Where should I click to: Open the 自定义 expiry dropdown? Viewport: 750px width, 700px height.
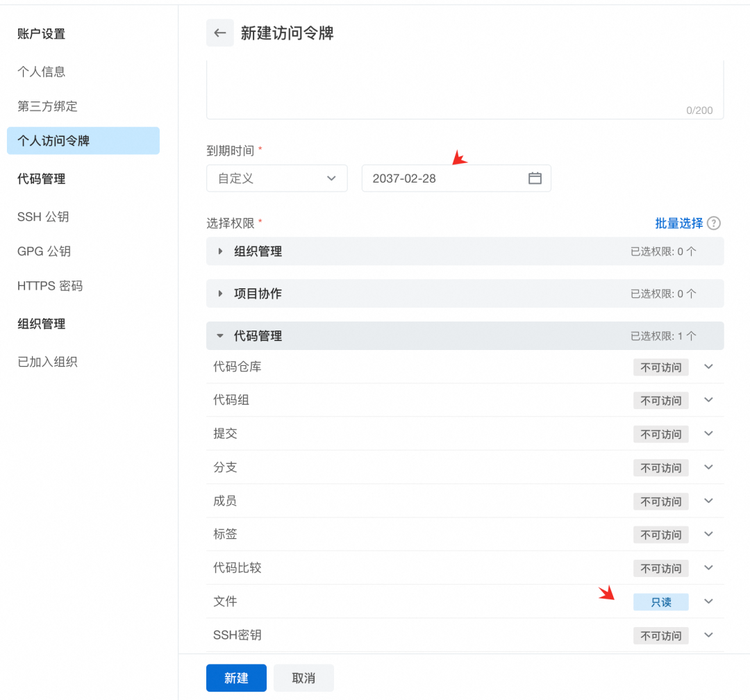[x=276, y=178]
